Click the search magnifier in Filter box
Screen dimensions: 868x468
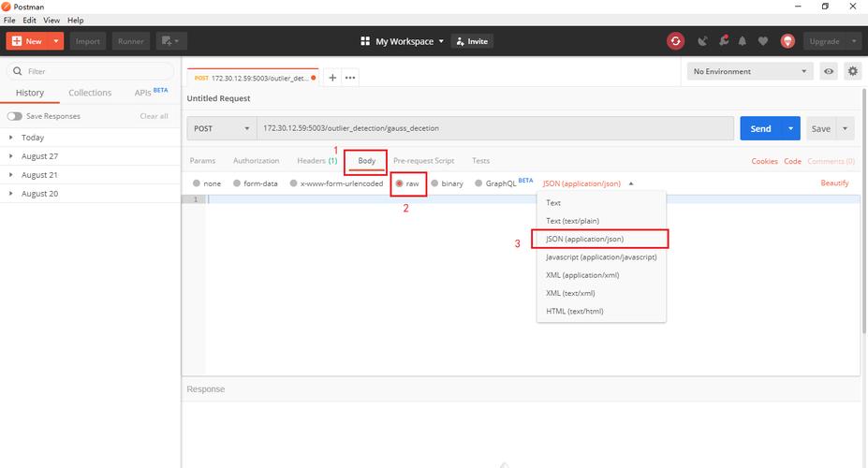click(18, 71)
